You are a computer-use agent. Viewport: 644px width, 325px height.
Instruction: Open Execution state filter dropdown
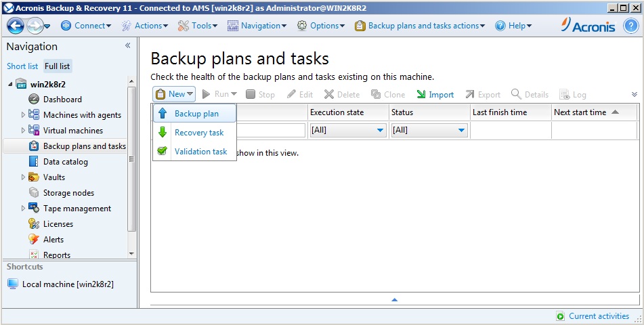click(348, 130)
